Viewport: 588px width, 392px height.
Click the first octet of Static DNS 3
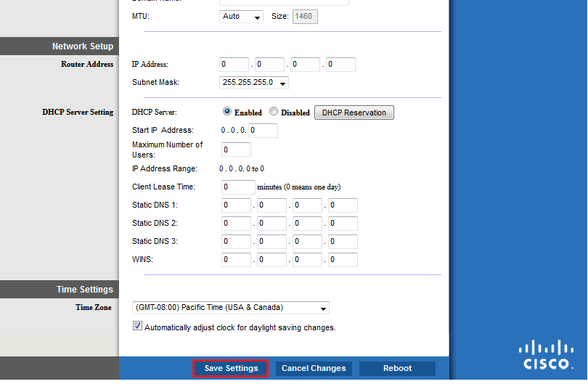(x=236, y=242)
